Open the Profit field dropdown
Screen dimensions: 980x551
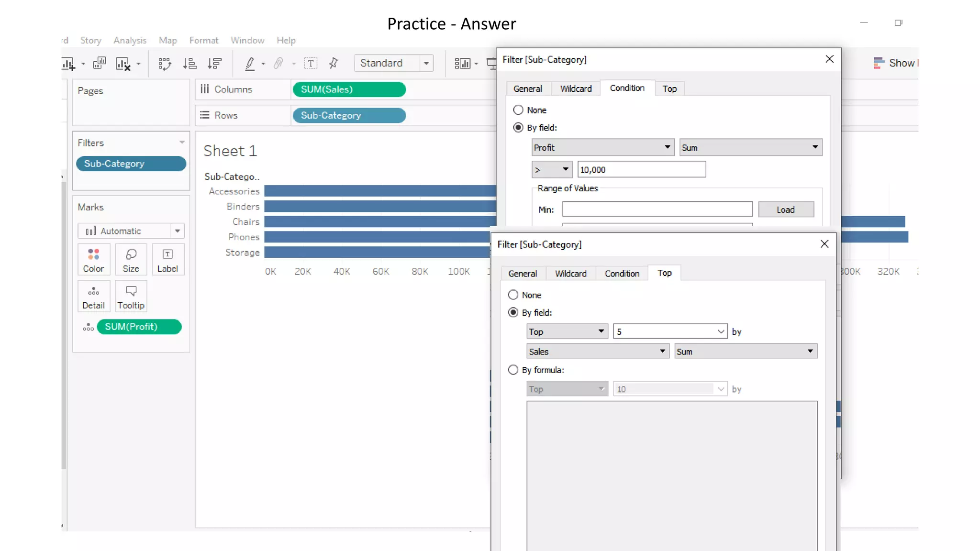click(x=602, y=147)
